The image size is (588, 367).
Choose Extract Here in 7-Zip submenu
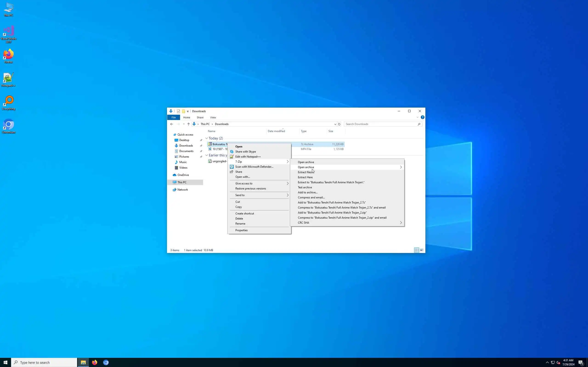(x=305, y=177)
